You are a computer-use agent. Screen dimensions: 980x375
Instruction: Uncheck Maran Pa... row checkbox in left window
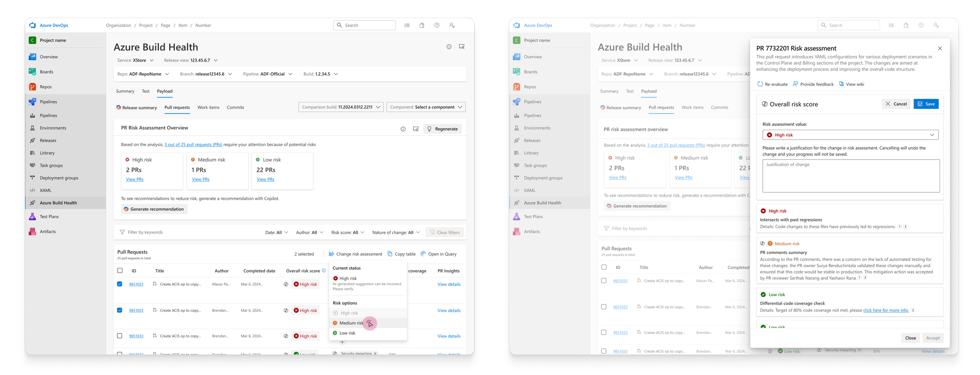click(x=120, y=284)
